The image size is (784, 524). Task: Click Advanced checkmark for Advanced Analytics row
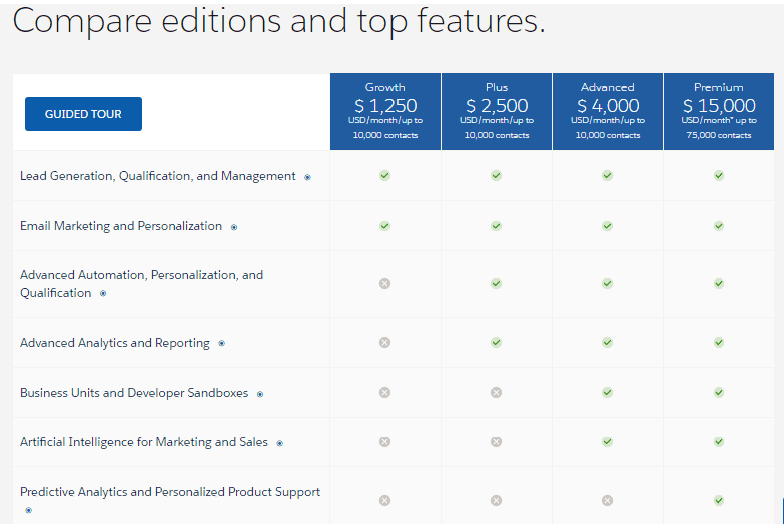(608, 342)
